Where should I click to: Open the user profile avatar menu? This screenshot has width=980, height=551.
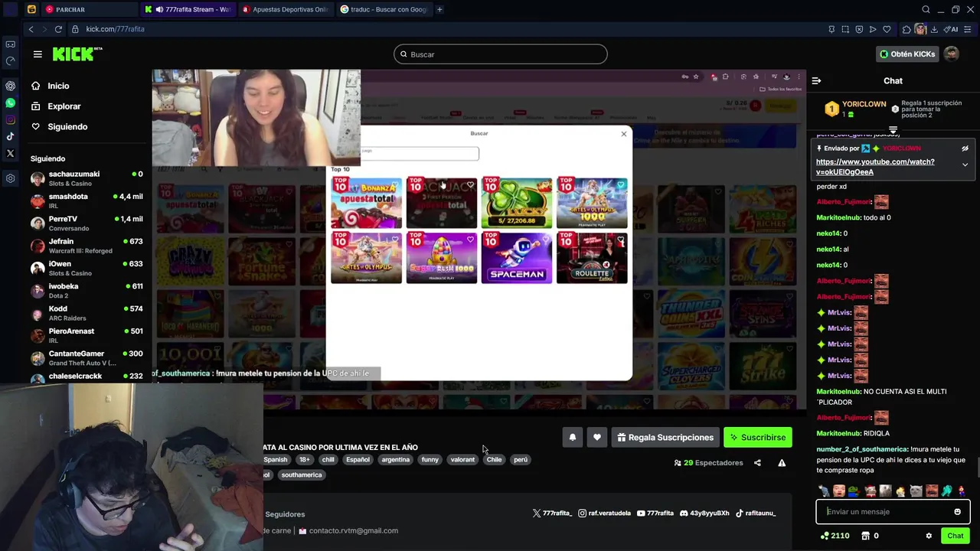tap(952, 54)
